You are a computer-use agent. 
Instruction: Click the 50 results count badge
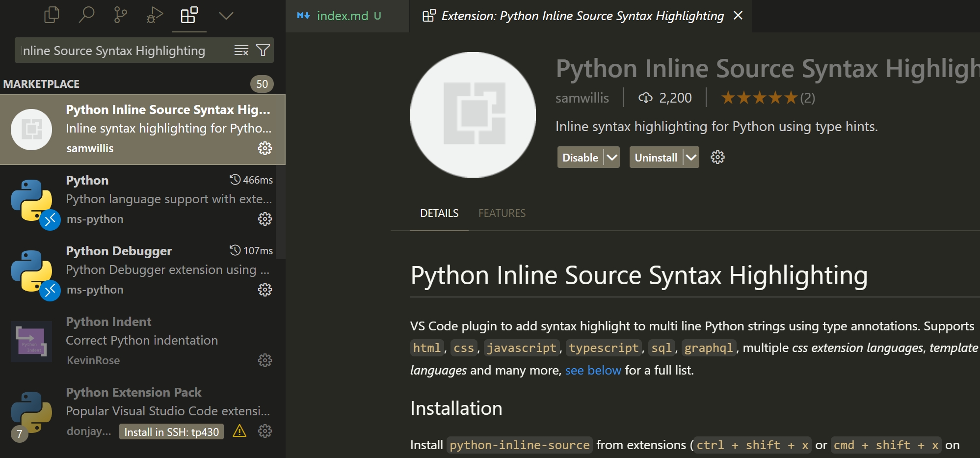tap(262, 84)
